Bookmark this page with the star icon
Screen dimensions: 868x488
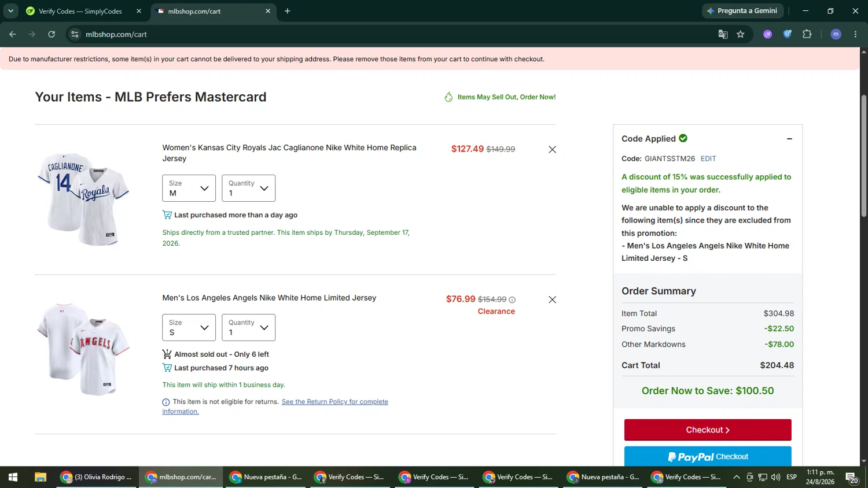click(x=741, y=34)
